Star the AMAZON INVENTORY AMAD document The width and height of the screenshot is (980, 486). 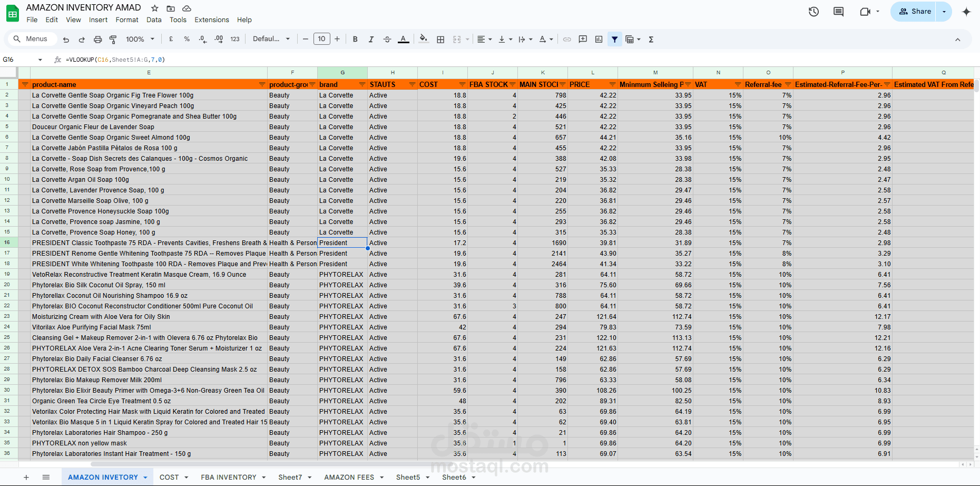154,8
